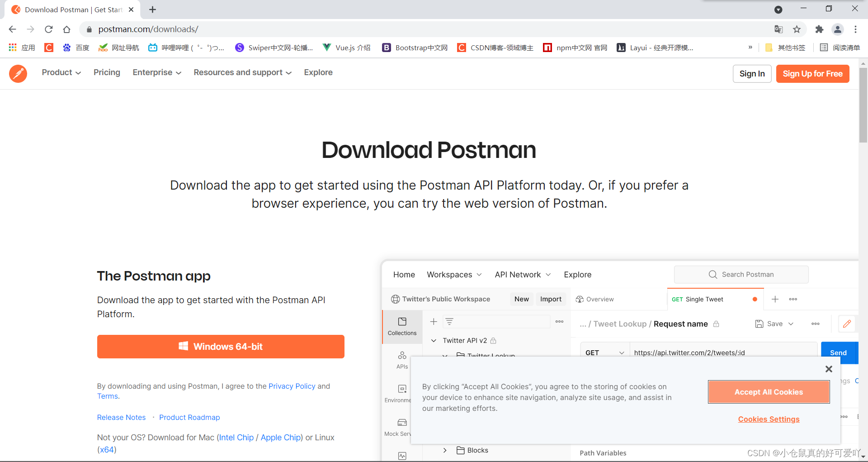Open the CSDN博客 bookmark
868x462 pixels.
(x=495, y=48)
